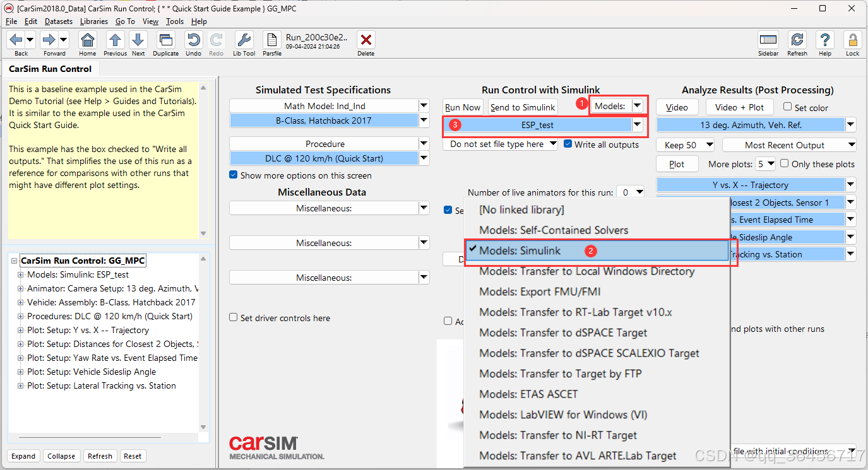Viewport: 868px width, 470px height.
Task: Select Plot: Setup: Lateral Tracking vs. Station
Action: 101,385
